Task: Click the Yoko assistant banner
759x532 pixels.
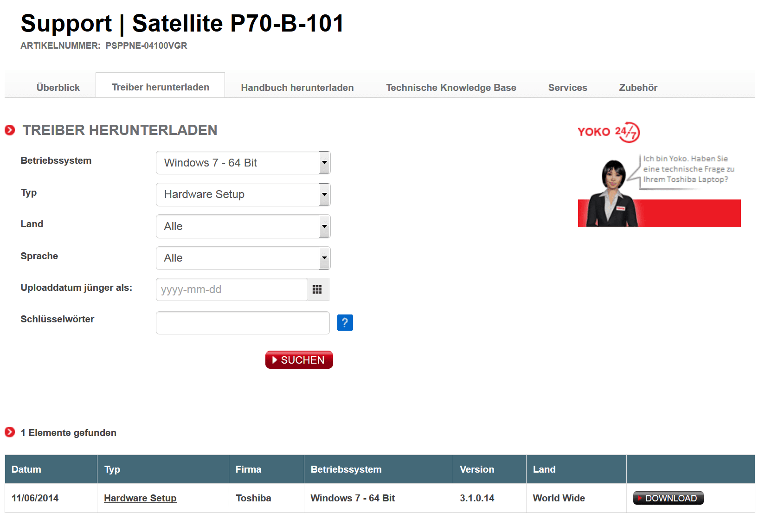Action: tap(659, 191)
